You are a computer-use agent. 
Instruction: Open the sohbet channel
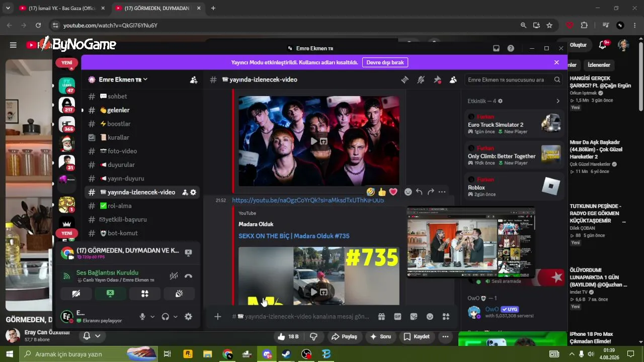142,96
